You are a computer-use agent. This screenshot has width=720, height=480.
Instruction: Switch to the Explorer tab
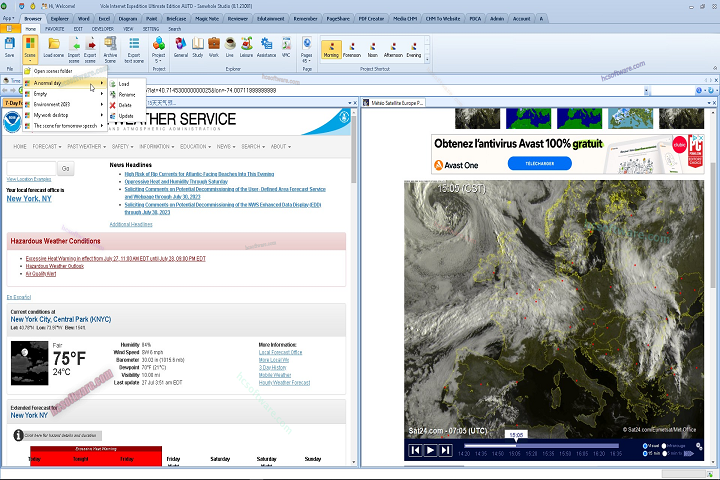[59, 18]
